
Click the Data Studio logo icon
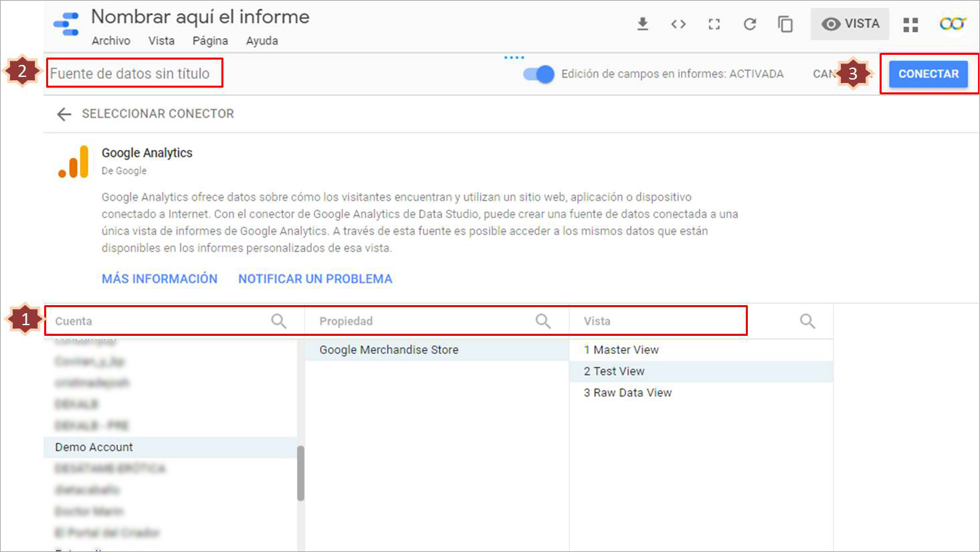pyautogui.click(x=67, y=24)
